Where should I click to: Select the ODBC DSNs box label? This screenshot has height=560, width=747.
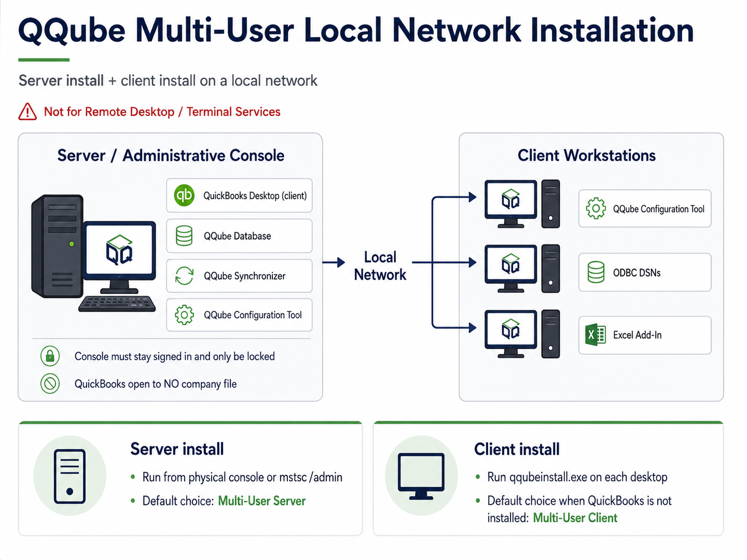[x=637, y=273]
